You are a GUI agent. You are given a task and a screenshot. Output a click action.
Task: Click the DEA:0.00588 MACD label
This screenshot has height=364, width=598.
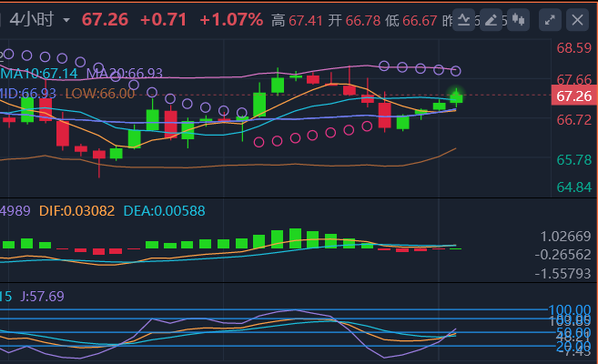coord(164,210)
